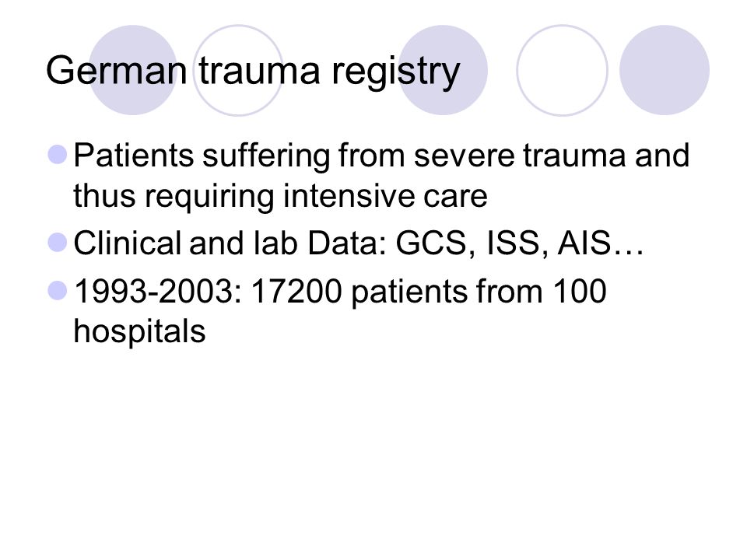The width and height of the screenshot is (747, 560).
Task: Click the word 'German' in the title
Action: (116, 71)
